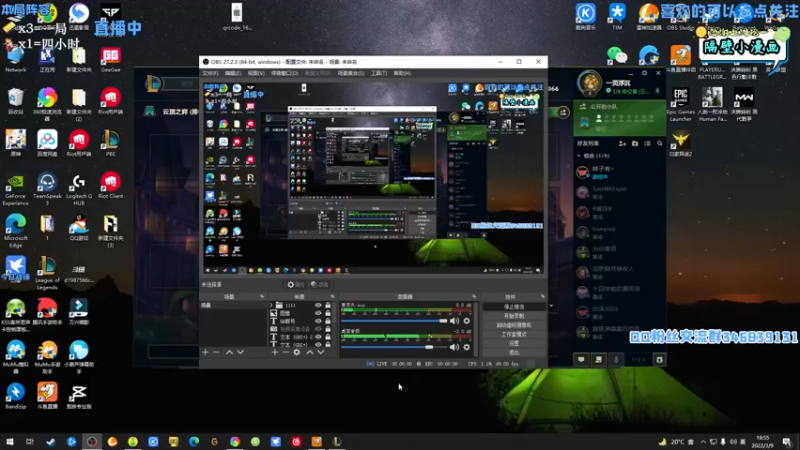Open source properties gear in Sources toolbar
Screen dimensions: 800x450
coord(297,352)
